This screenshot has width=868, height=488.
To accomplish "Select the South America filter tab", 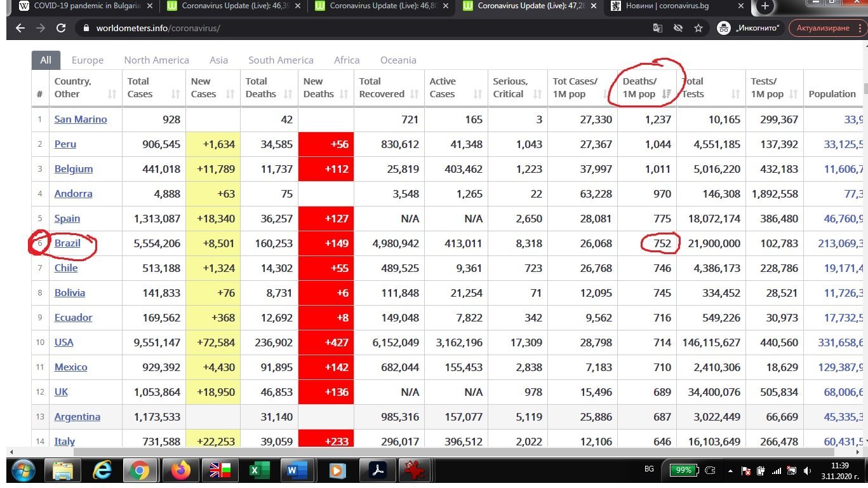I will [281, 60].
